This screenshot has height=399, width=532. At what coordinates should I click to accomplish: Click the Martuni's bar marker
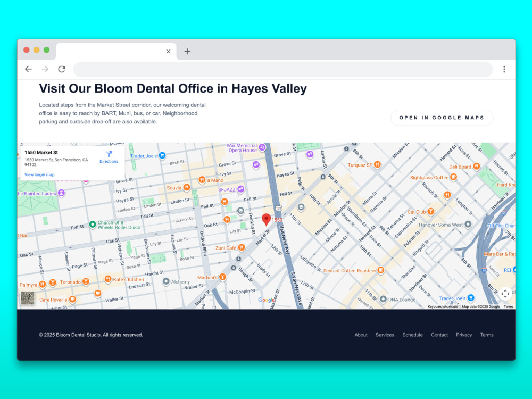pos(222,277)
